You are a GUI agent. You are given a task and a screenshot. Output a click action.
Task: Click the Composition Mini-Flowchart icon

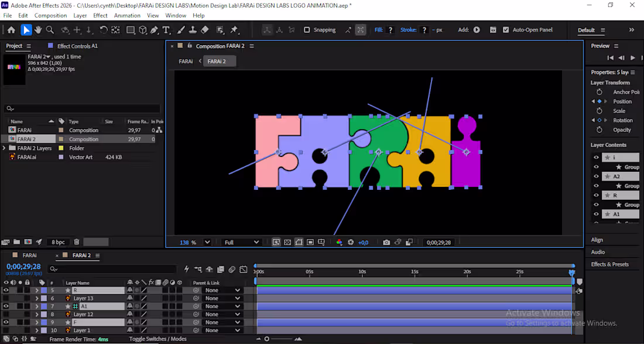point(198,269)
